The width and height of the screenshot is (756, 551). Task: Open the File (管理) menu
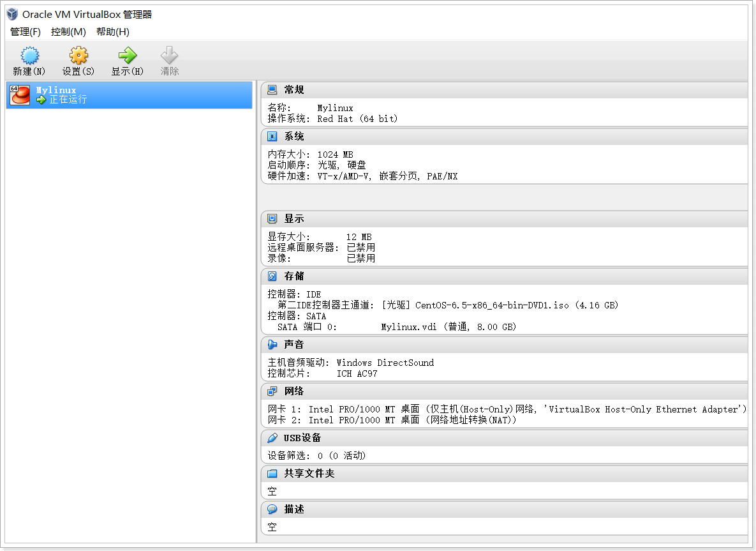[x=26, y=32]
